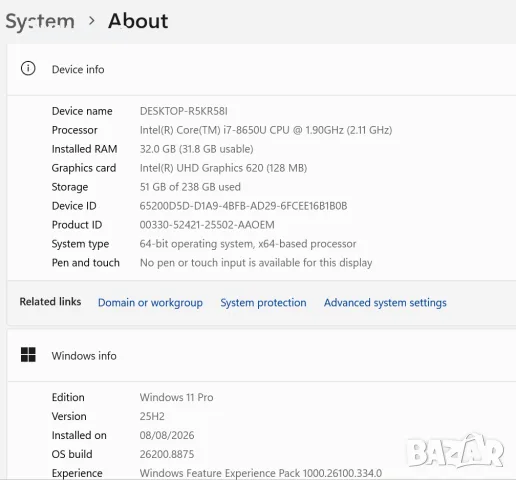Click the Related links label

click(x=50, y=302)
